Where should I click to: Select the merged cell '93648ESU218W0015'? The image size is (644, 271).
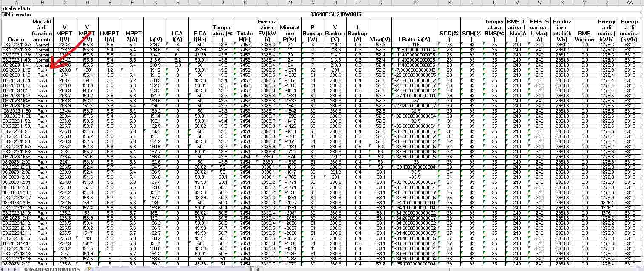(x=336, y=14)
